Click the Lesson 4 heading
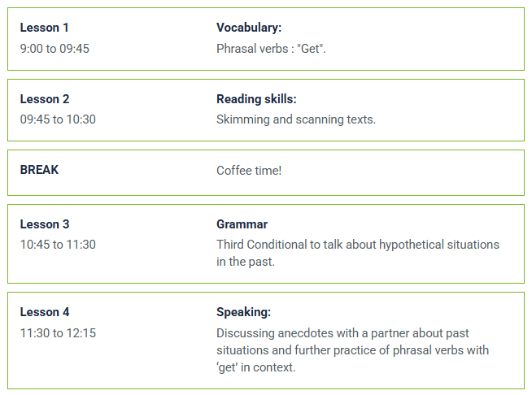This screenshot has height=395, width=532. click(45, 312)
